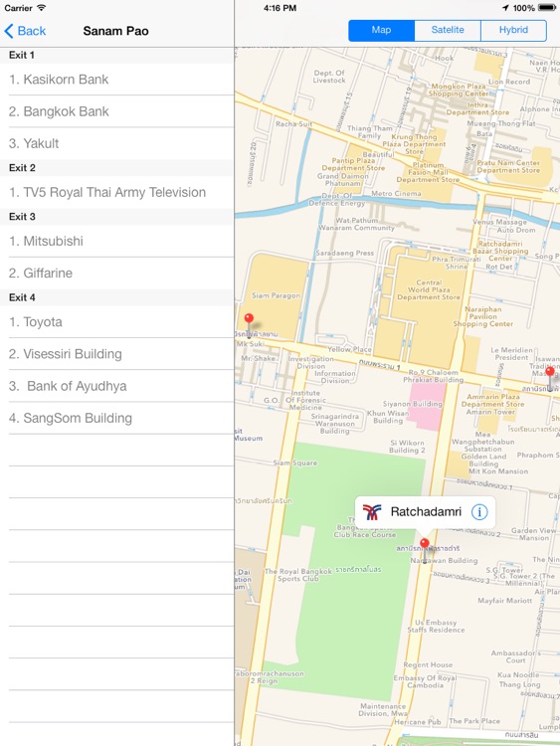The width and height of the screenshot is (560, 746).
Task: Switch to Satelite view segment
Action: 448,30
